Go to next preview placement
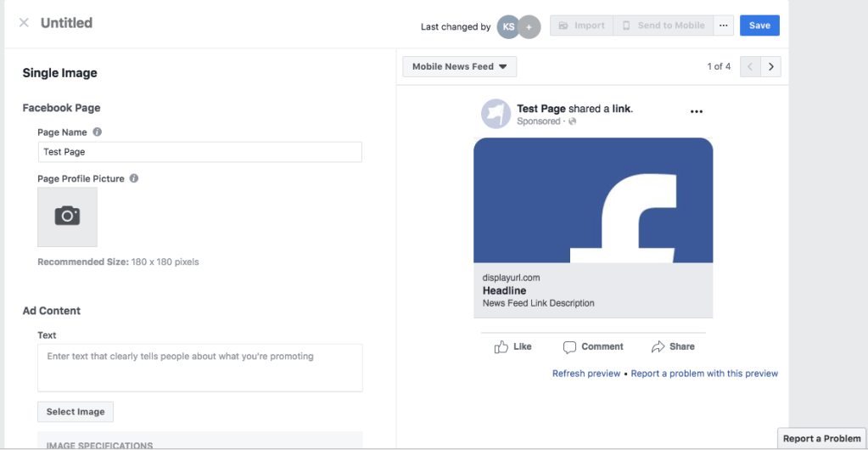 (770, 66)
